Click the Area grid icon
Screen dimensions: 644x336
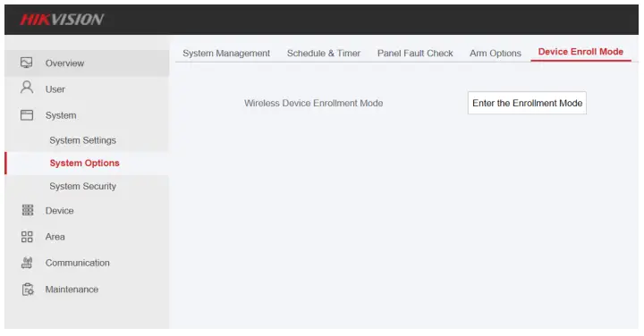point(27,237)
